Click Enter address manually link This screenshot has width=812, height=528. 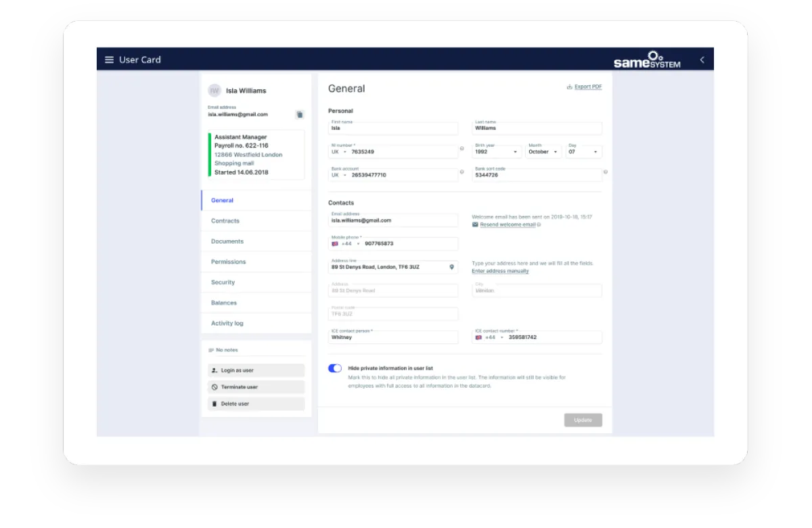pyautogui.click(x=500, y=271)
